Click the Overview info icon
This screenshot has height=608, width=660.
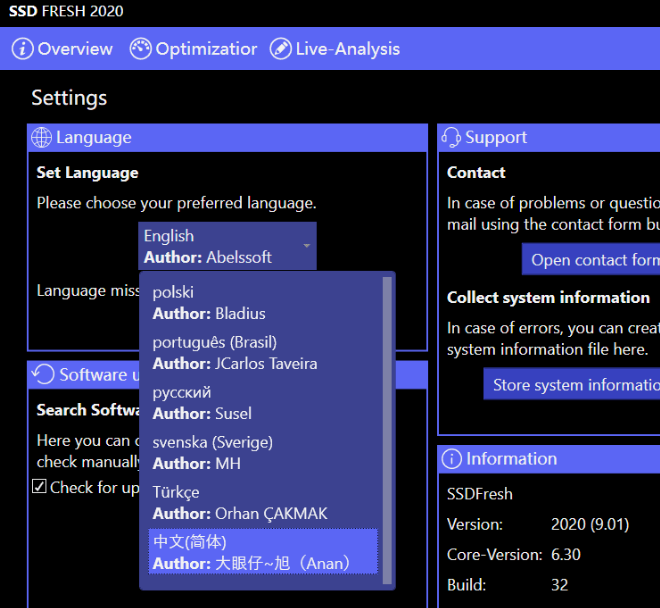pos(22,49)
